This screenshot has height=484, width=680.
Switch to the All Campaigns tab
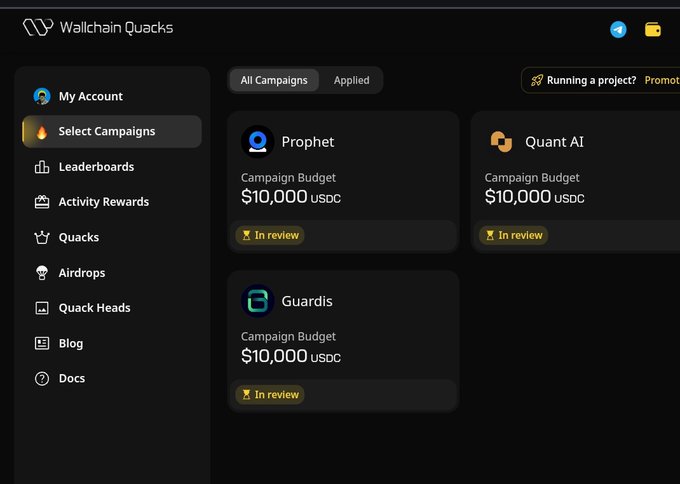pos(274,80)
